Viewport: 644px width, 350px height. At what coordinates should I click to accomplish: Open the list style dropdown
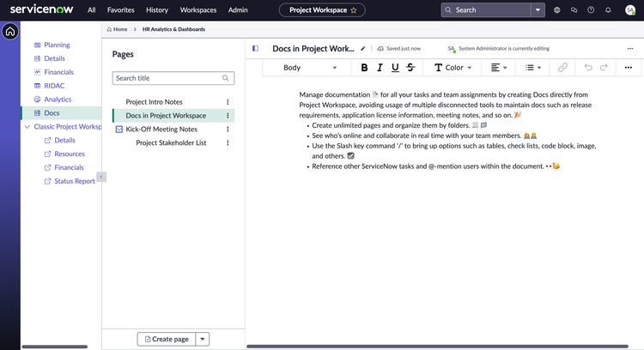[533, 68]
